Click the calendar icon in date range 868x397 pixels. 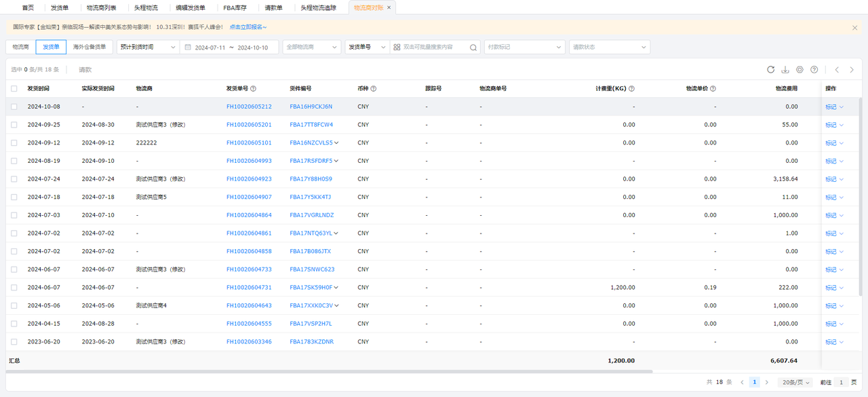[x=186, y=48]
